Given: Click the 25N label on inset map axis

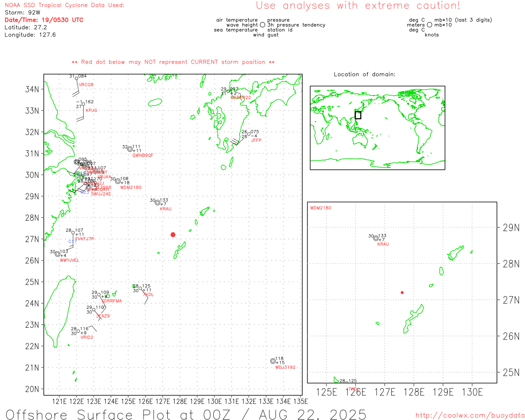Looking at the screenshot, I should coord(511,372).
